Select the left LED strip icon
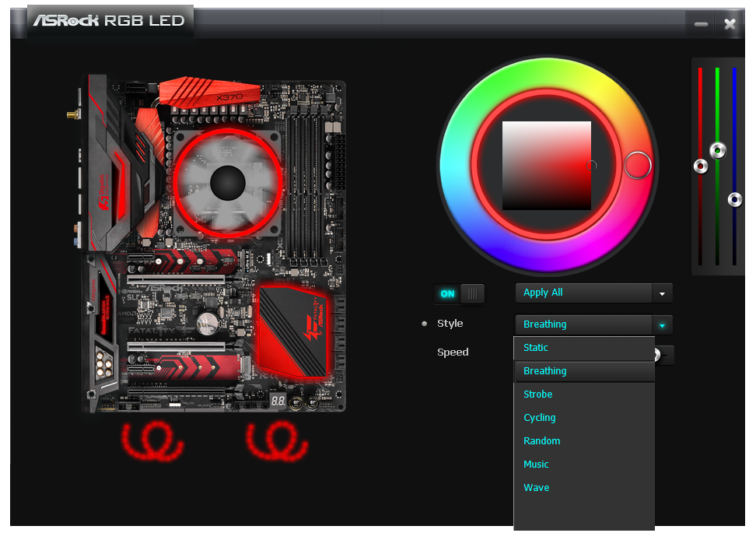This screenshot has height=540, width=756. (152, 440)
